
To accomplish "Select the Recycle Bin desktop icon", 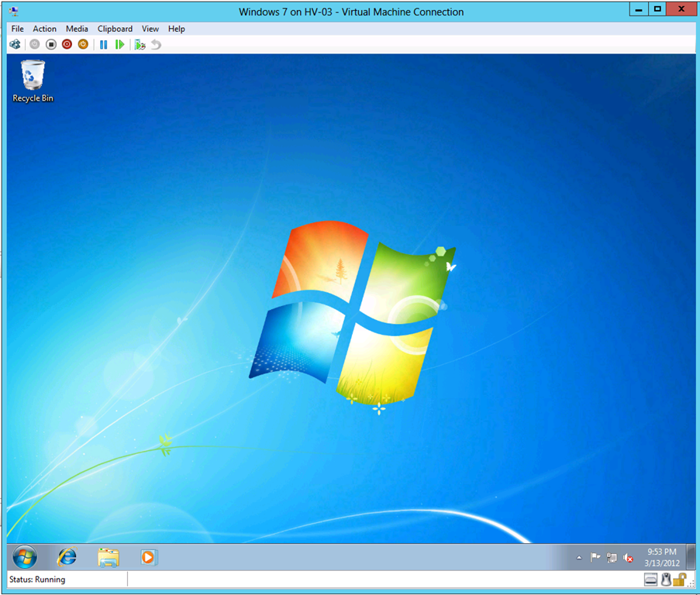I will tap(33, 81).
